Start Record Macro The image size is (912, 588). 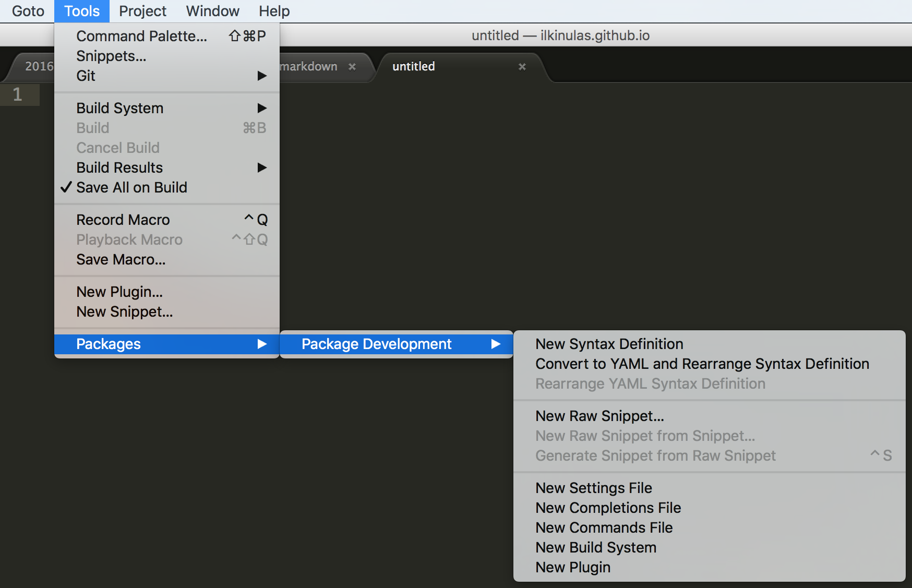[x=167, y=220]
